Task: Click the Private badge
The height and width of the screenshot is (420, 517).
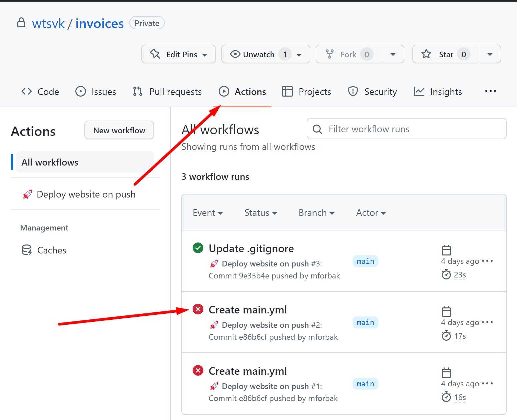Action: 147,23
